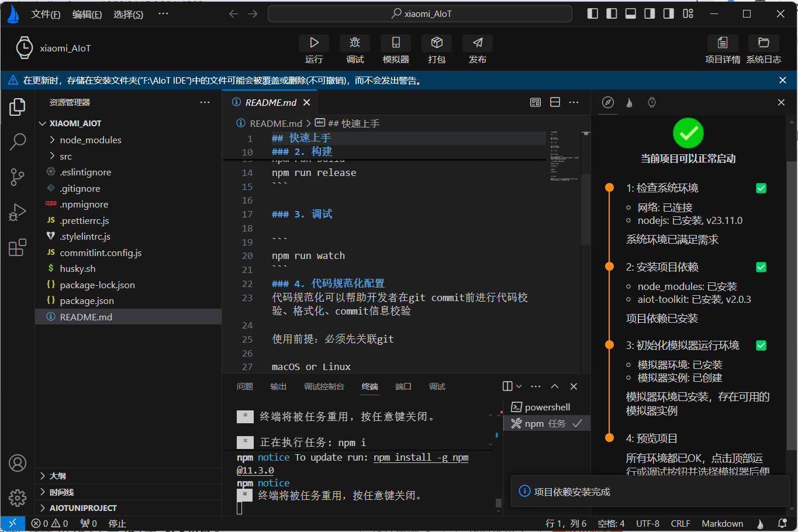Viewport: 798px width, 532px height.
Task: Select the flame tab in right panel
Action: pos(630,102)
